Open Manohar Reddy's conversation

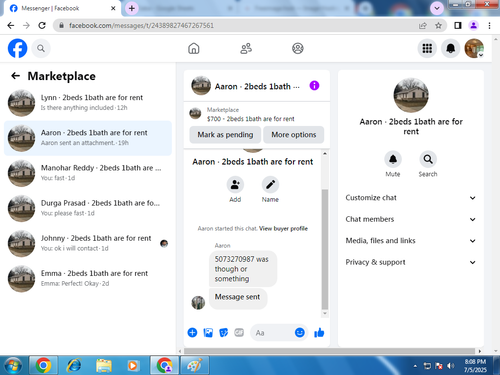point(88,173)
